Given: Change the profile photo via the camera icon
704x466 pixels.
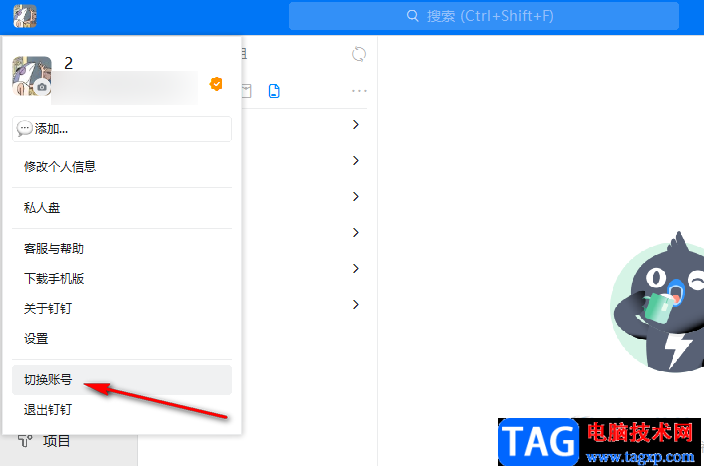Looking at the screenshot, I should point(42,87).
